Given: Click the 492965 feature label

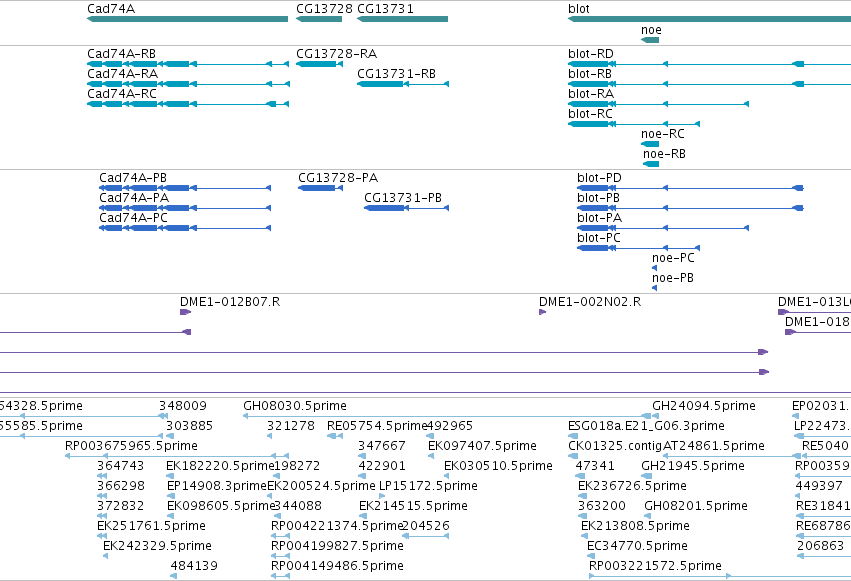Looking at the screenshot, I should coord(449,426).
